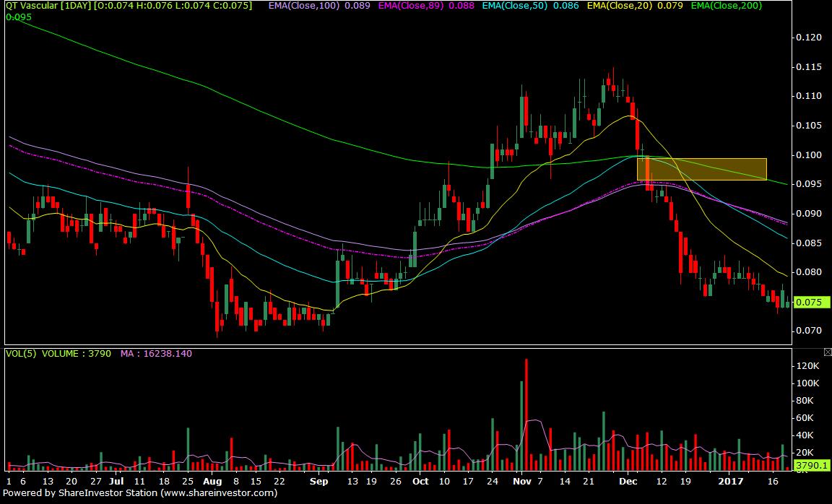Click the 100K volume axis label
Viewport: 832px width, 504px height.
[809, 383]
